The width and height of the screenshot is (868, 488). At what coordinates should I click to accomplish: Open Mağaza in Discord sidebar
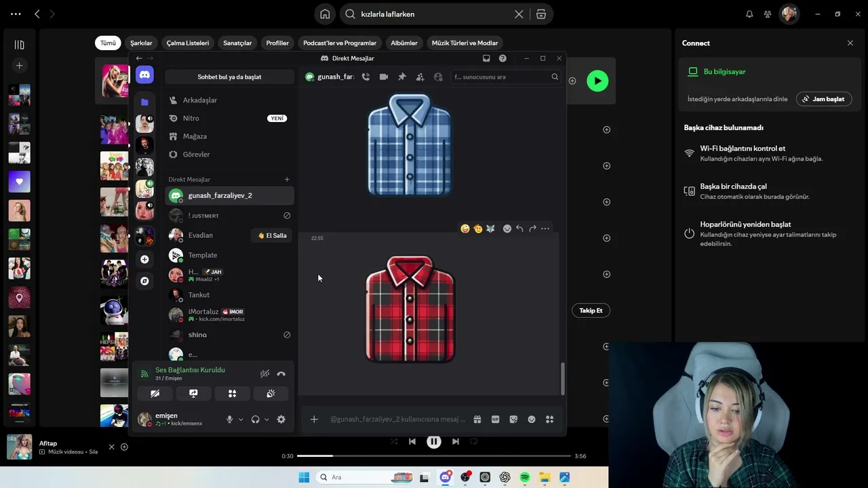point(229,136)
